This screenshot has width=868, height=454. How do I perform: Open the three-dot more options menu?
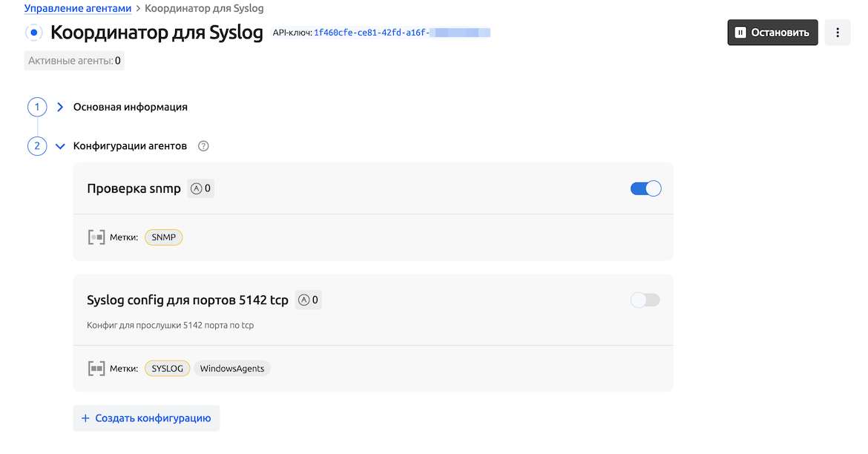pyautogui.click(x=838, y=33)
